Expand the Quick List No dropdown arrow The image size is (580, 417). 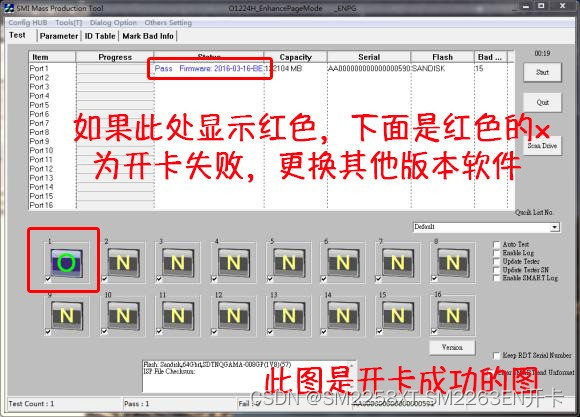tap(554, 227)
